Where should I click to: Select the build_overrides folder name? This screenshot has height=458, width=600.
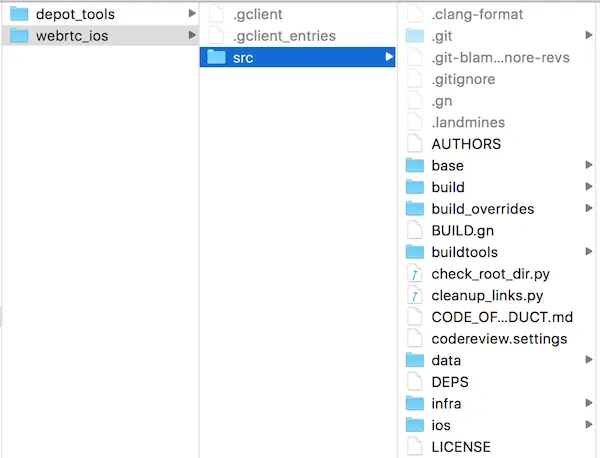point(483,209)
